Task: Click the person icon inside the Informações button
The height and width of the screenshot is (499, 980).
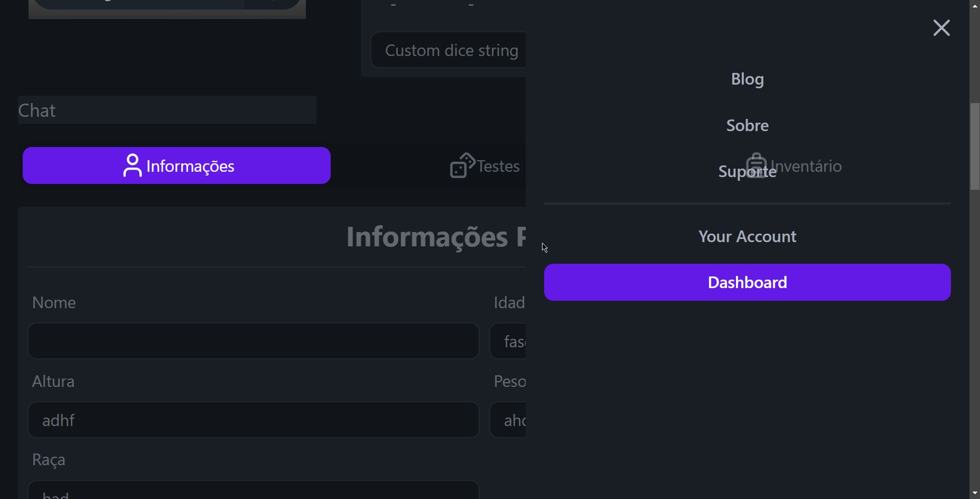Action: [132, 165]
